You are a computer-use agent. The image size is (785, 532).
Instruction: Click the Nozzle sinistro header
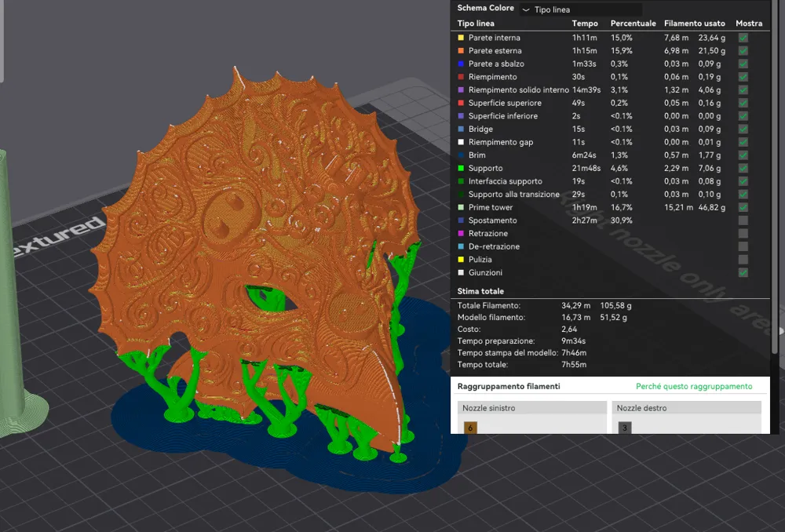pyautogui.click(x=532, y=408)
